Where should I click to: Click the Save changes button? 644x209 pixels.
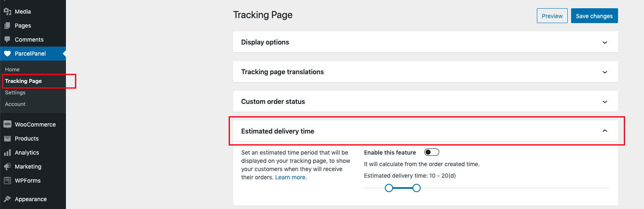594,16
